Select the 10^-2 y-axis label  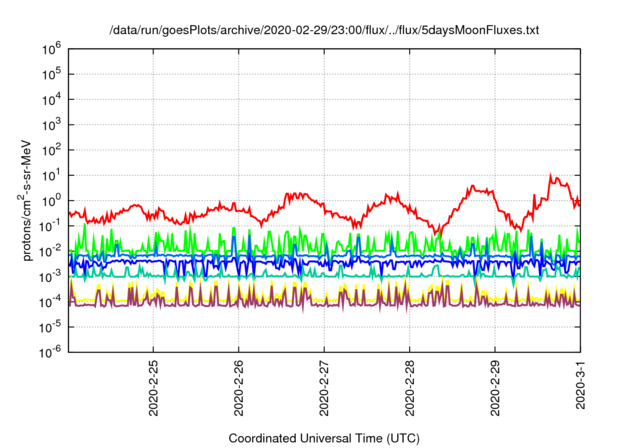51,252
